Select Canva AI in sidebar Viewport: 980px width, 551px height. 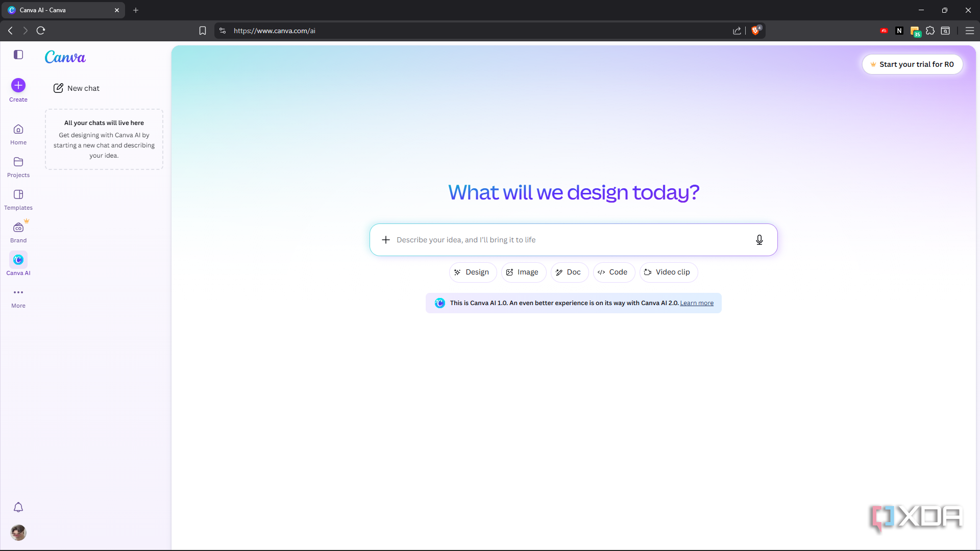coord(18,264)
